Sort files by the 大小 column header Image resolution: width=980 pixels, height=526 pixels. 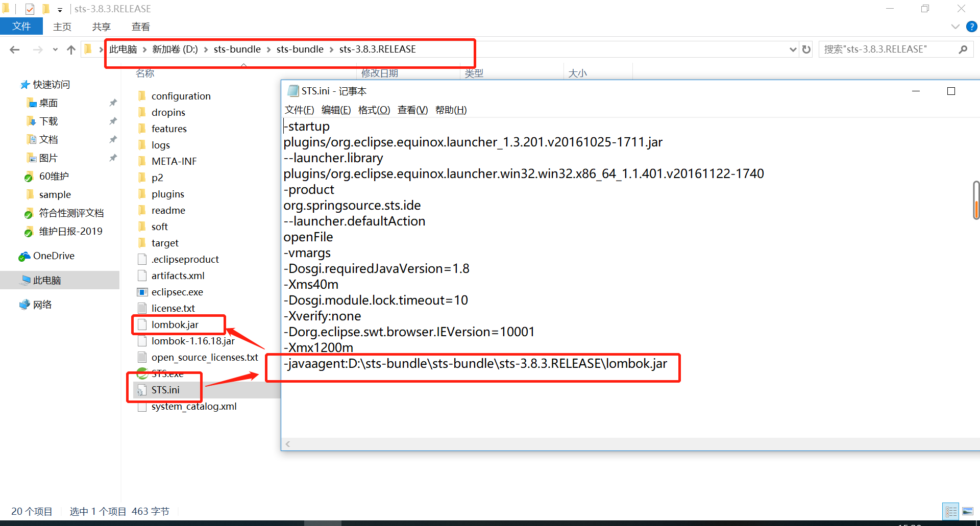point(577,73)
